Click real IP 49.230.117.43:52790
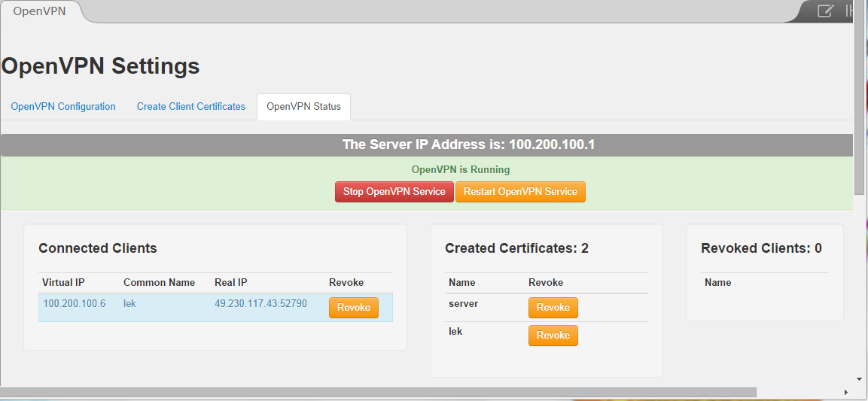The height and width of the screenshot is (401, 868). (260, 304)
